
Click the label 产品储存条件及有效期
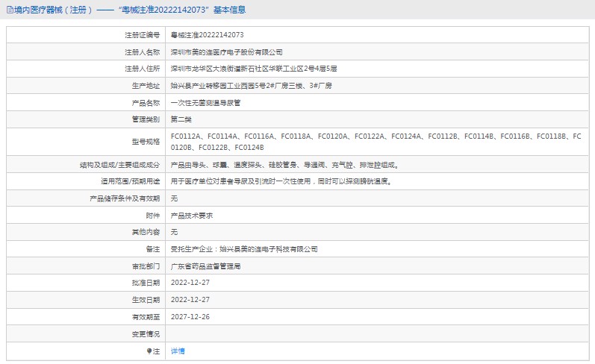click(125, 198)
